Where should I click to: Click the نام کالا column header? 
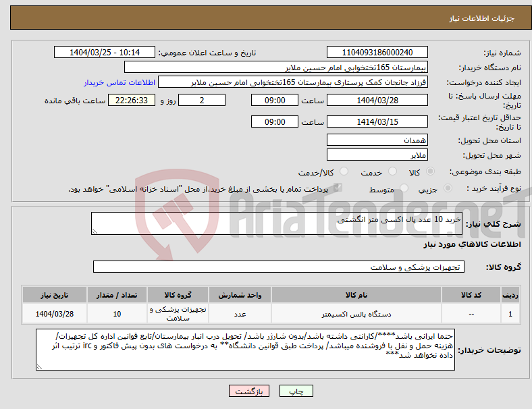pyautogui.click(x=356, y=295)
